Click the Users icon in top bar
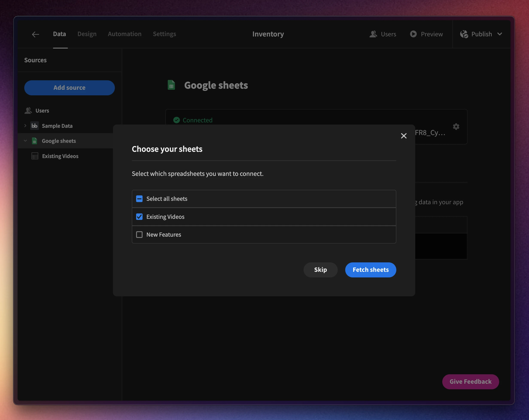The image size is (529, 420). pos(373,34)
